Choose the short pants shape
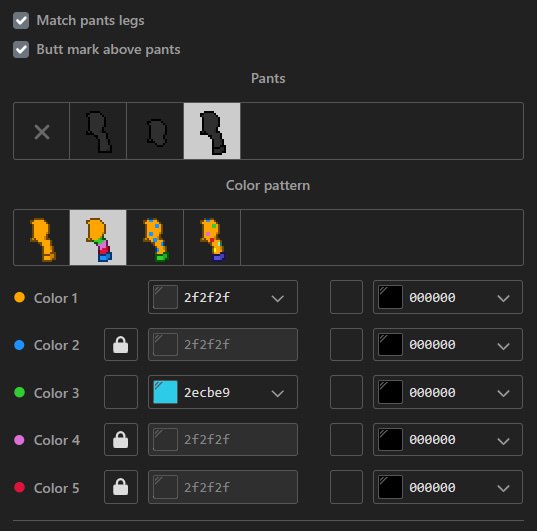537x531 pixels. [155, 131]
